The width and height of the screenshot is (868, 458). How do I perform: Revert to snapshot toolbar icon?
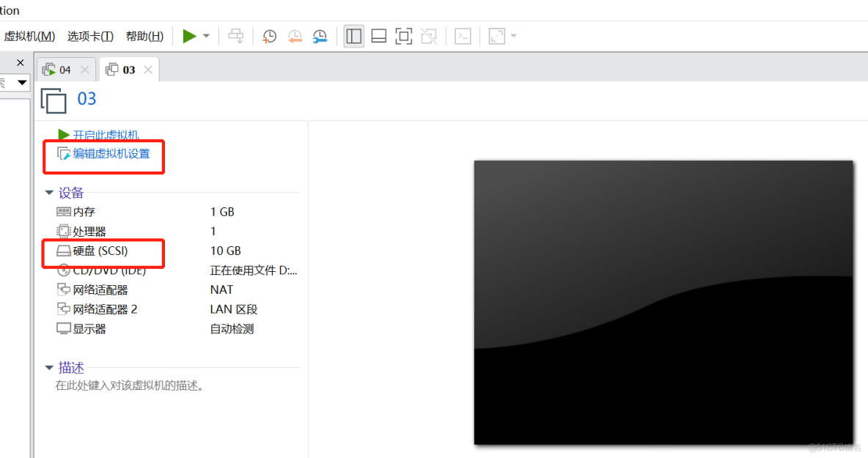tap(295, 37)
